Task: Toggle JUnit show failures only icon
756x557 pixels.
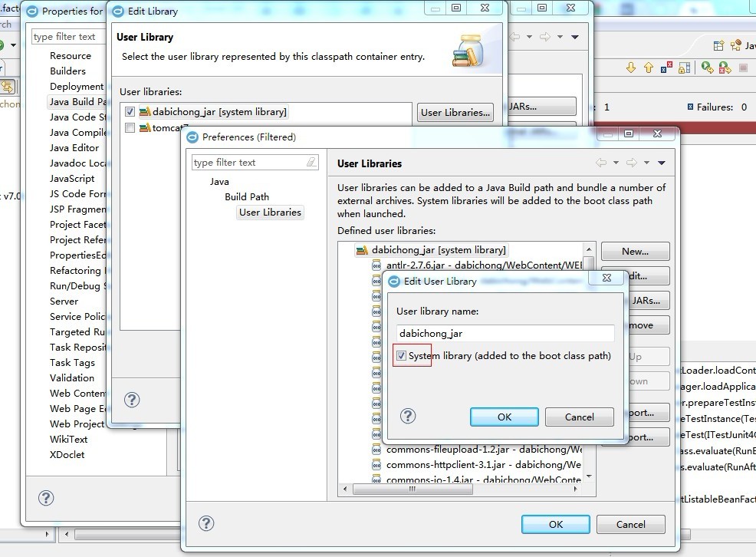Action: pyautogui.click(x=666, y=68)
